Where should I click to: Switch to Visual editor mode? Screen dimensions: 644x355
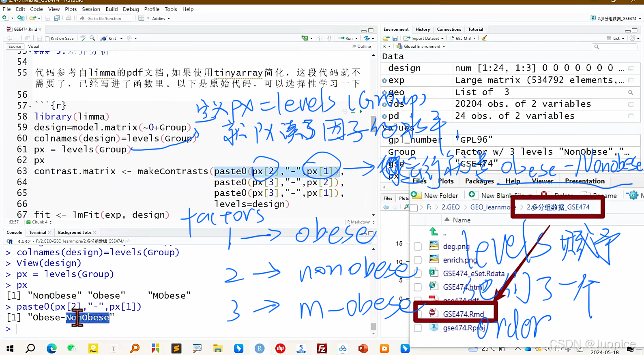tap(34, 47)
